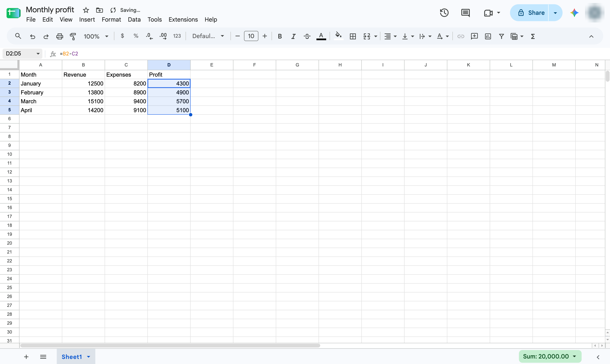Open Functions sigma icon

(x=533, y=36)
